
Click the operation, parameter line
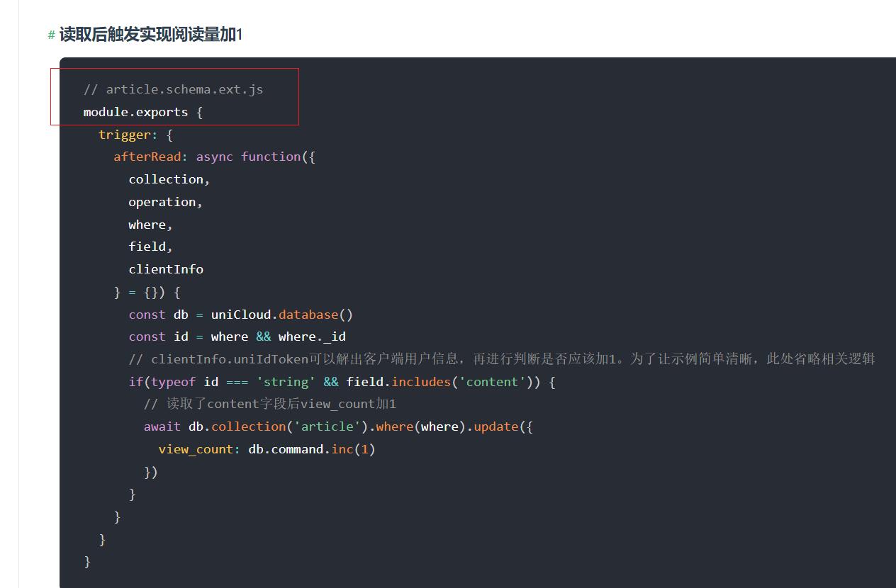[166, 202]
